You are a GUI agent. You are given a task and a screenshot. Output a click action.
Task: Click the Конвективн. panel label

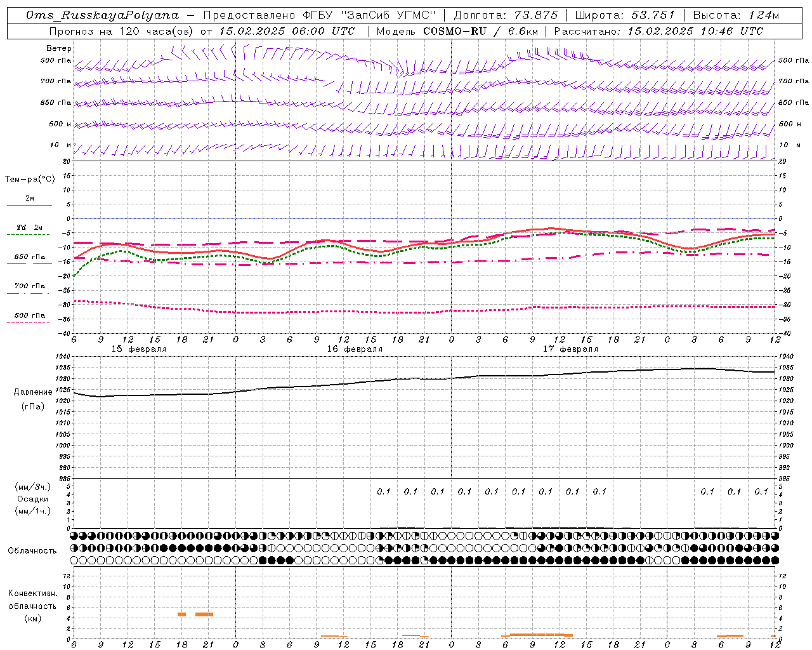32,594
